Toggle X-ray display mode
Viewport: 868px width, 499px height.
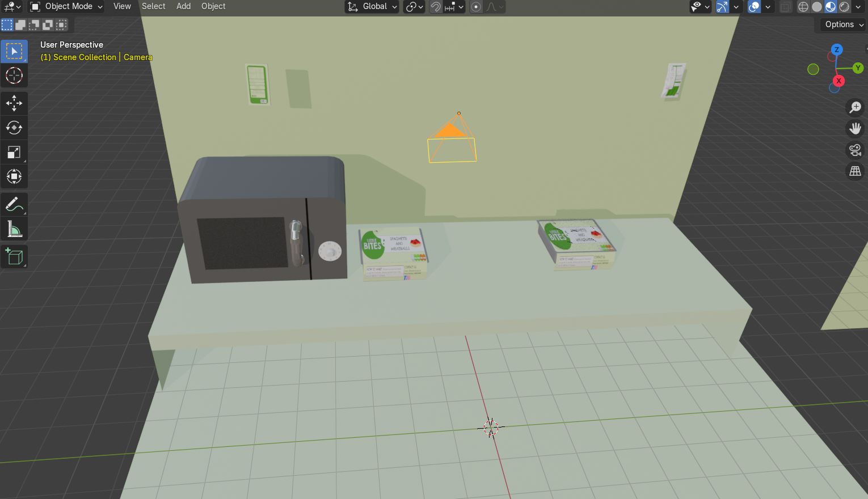(x=785, y=7)
